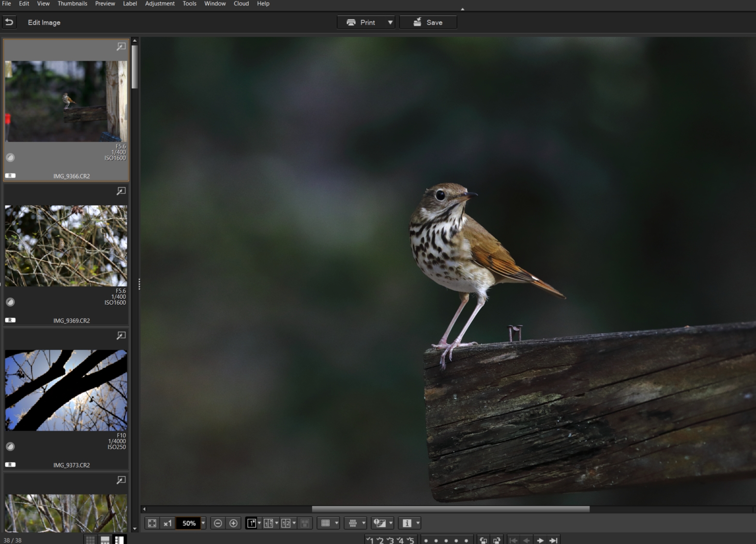Viewport: 756px width, 544px height.
Task: Click the ×1 actual size icon
Action: (x=167, y=523)
